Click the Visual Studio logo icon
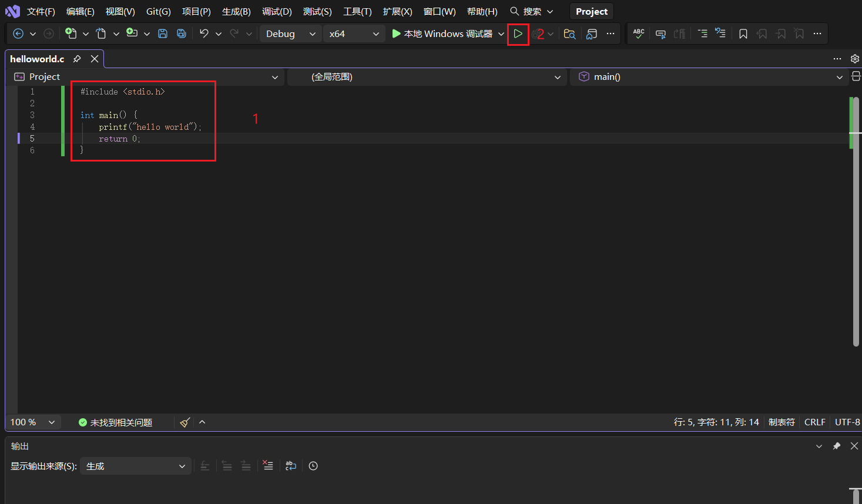This screenshot has height=504, width=862. tap(12, 11)
